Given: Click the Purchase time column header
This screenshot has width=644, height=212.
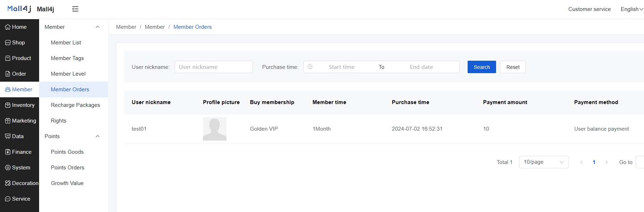Looking at the screenshot, I should [410, 102].
